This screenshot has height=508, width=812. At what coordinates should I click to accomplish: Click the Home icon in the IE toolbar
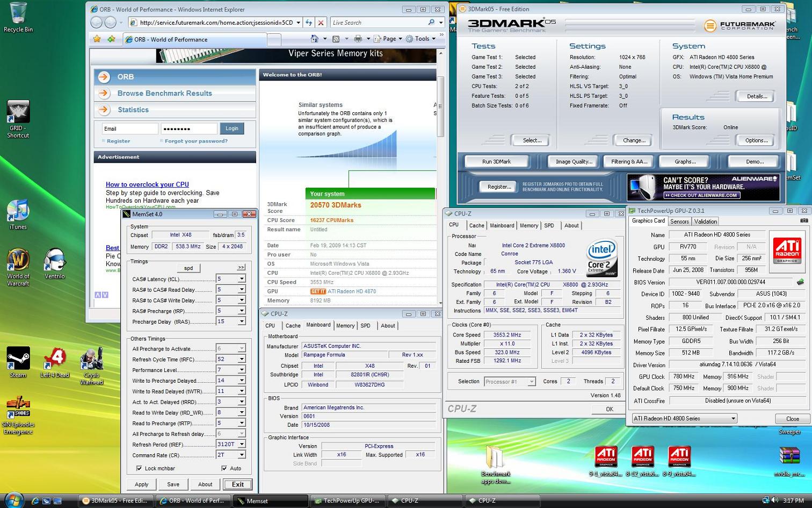pyautogui.click(x=315, y=39)
